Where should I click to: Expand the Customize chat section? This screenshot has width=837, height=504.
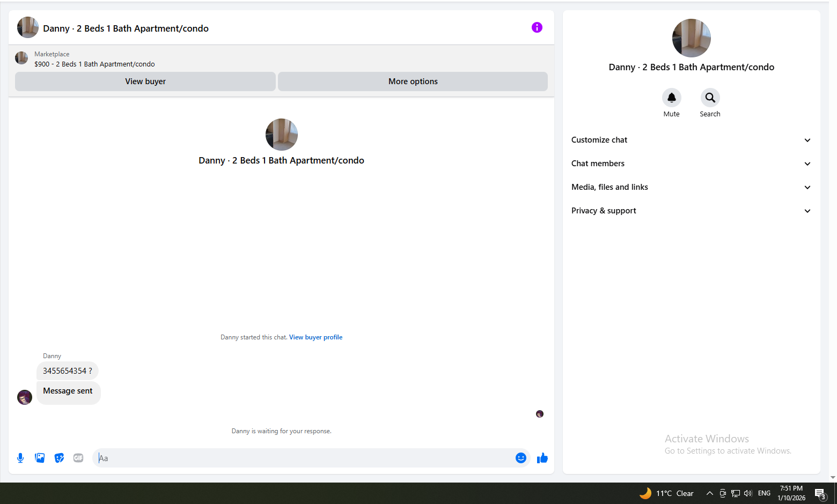coord(691,140)
